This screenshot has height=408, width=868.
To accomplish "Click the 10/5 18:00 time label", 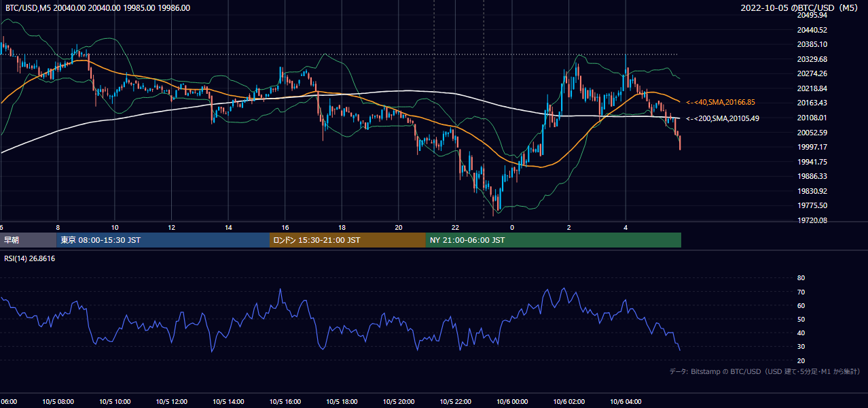I will (x=342, y=402).
